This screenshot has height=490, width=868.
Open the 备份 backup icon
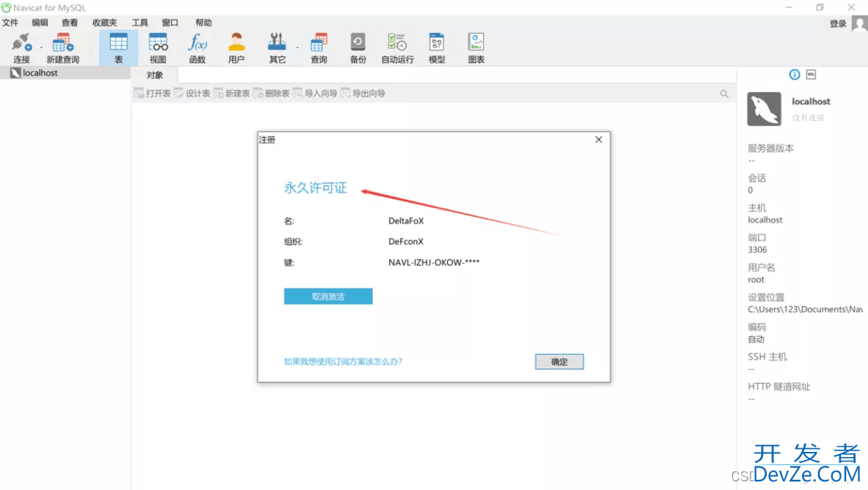[x=358, y=48]
